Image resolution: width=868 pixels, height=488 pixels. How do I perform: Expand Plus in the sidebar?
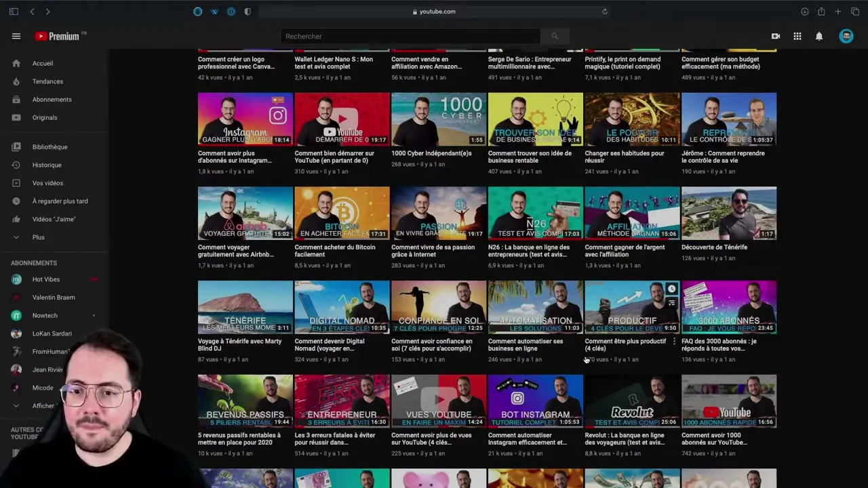(38, 237)
